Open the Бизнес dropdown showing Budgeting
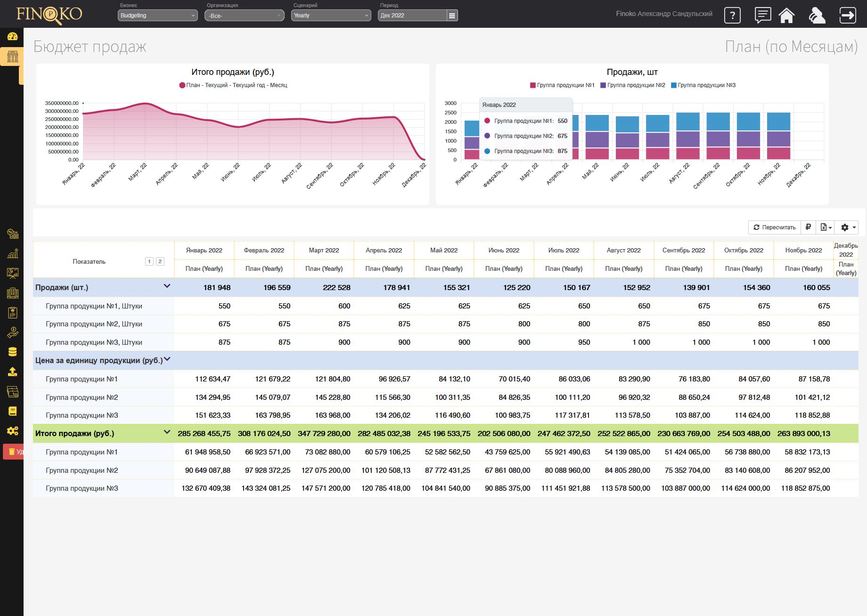This screenshot has width=867, height=616. [x=157, y=16]
